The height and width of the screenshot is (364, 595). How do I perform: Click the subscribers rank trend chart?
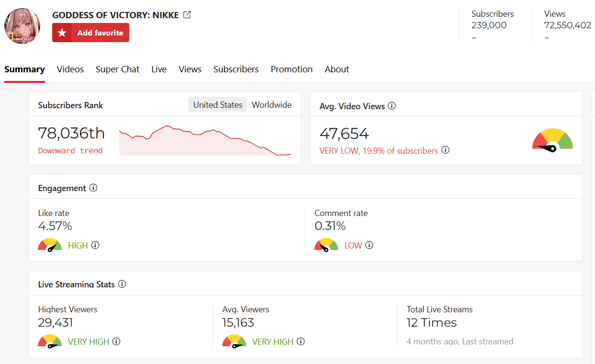point(205,140)
